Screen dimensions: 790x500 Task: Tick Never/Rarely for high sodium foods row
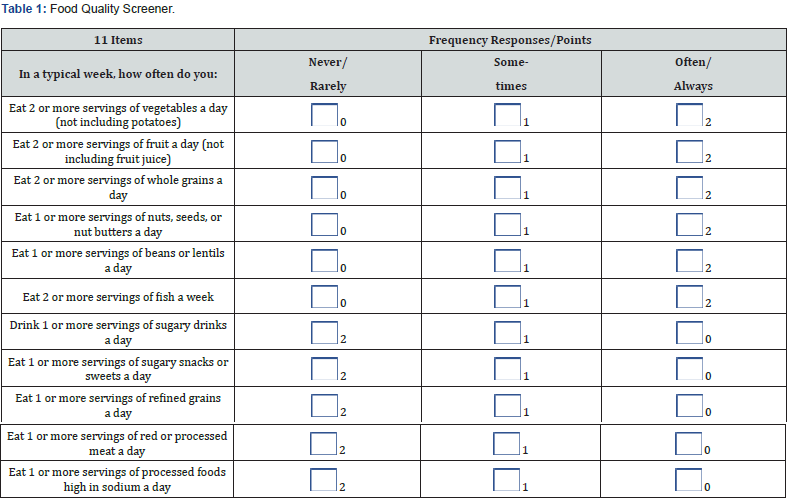point(324,479)
